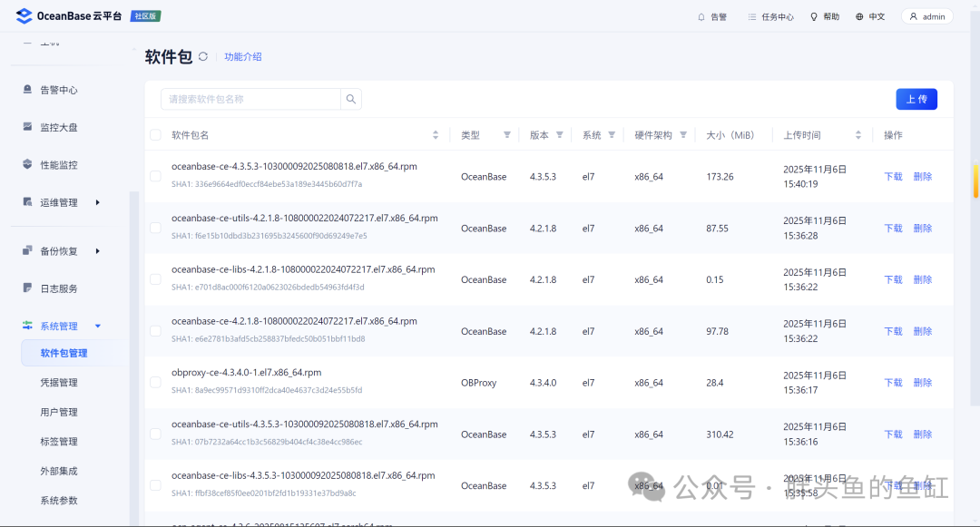Filter the 系统 column
The height and width of the screenshot is (527, 980).
tap(612, 135)
